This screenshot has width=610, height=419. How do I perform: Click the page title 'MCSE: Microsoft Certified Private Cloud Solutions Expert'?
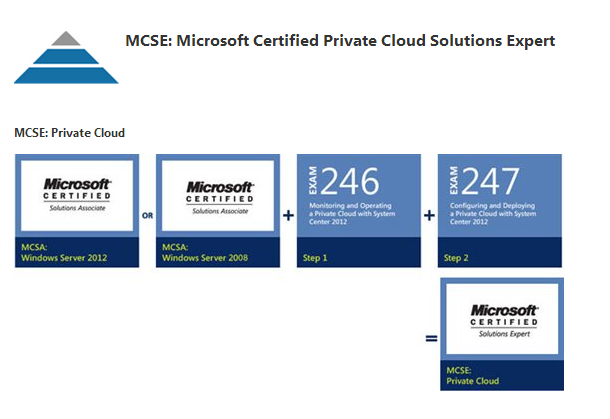click(340, 41)
